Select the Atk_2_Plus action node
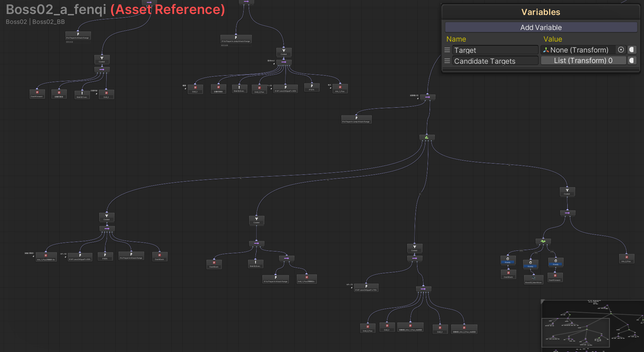The image size is (644, 352). 626,259
